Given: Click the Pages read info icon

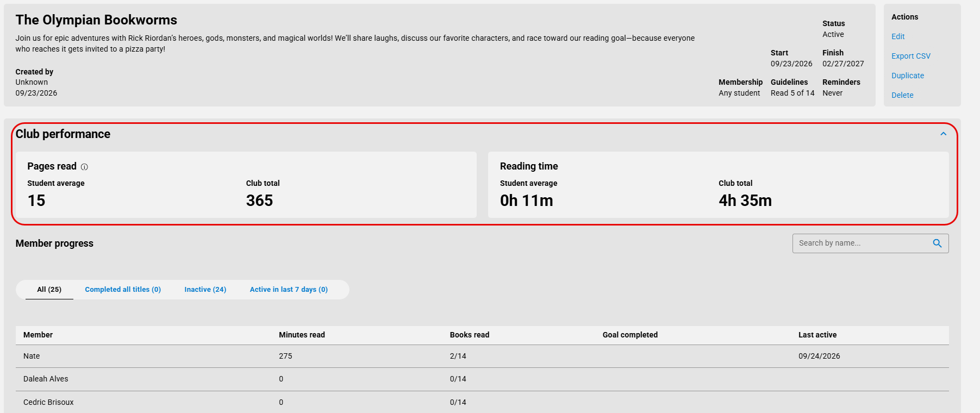Looking at the screenshot, I should [84, 167].
